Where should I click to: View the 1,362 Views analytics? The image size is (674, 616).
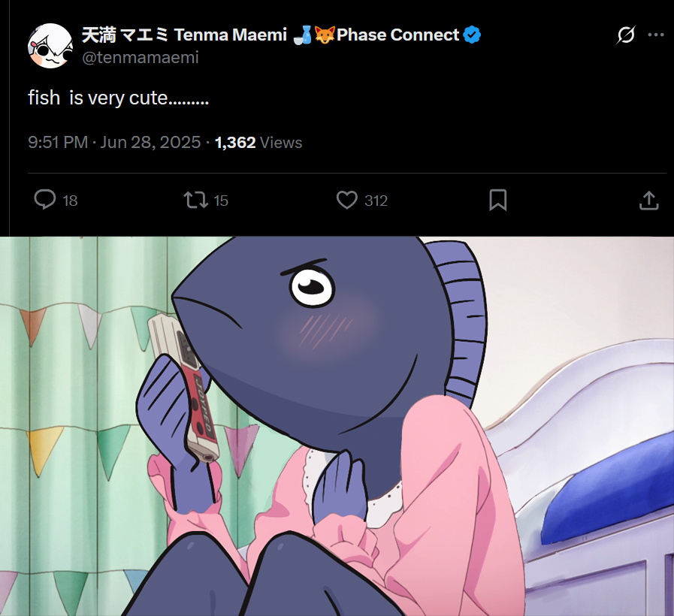pyautogui.click(x=258, y=142)
